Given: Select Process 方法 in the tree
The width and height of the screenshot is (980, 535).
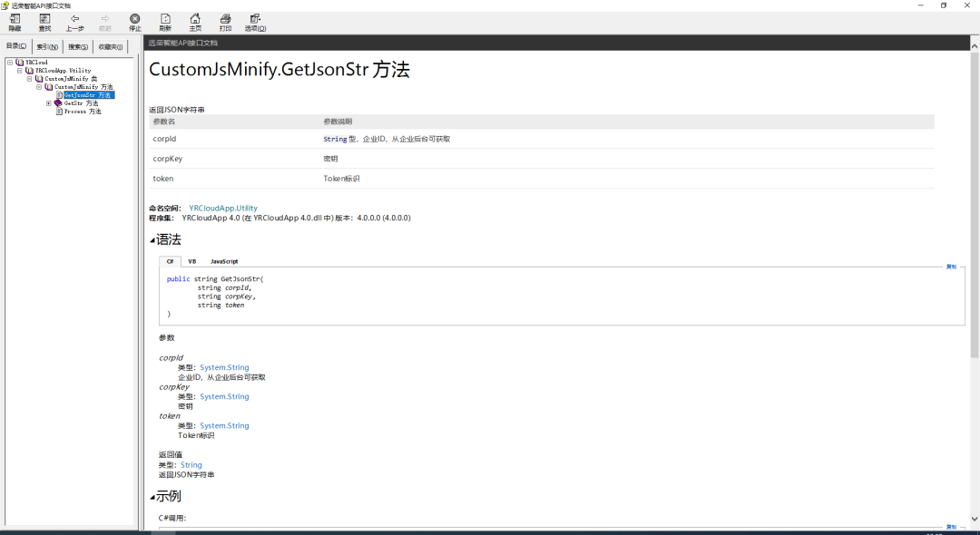Looking at the screenshot, I should tap(83, 112).
